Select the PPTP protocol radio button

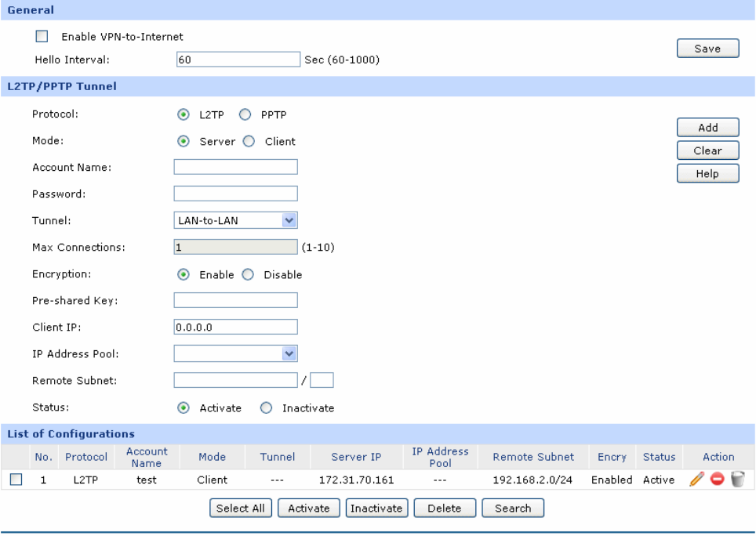(x=245, y=115)
